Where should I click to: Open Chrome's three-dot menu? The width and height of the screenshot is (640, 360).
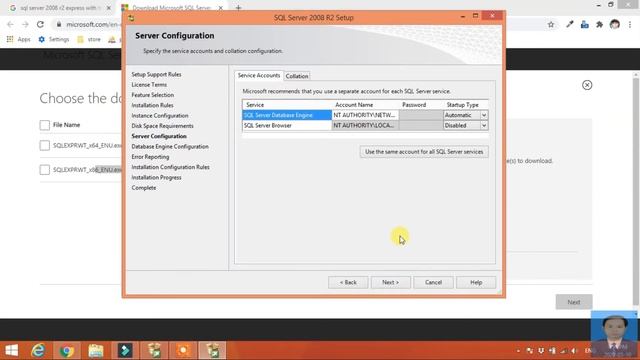630,24
